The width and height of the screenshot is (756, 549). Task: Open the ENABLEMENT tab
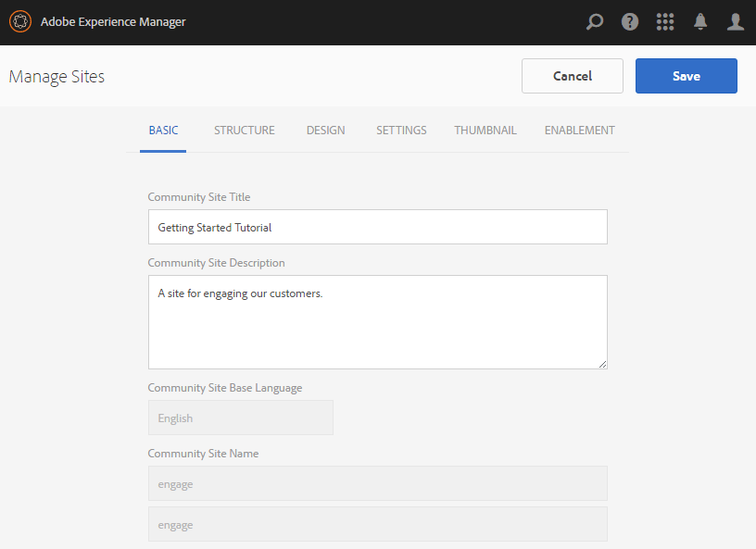click(x=579, y=131)
